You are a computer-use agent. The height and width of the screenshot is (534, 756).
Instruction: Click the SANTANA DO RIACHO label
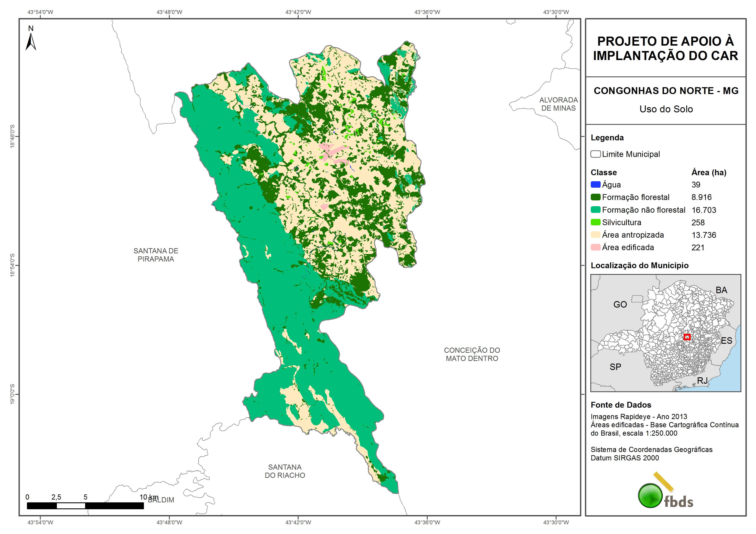tap(285, 471)
